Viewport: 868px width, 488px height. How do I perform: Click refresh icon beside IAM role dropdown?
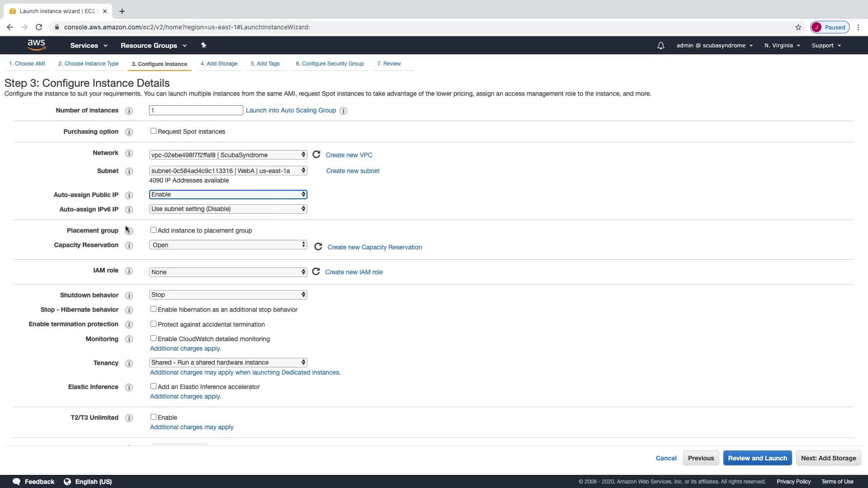tap(316, 272)
